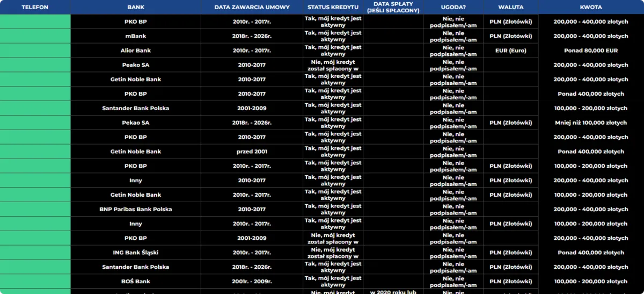The height and width of the screenshot is (294, 644).
Task: Click the STATUS KREDYTU column header
Action: click(x=333, y=7)
